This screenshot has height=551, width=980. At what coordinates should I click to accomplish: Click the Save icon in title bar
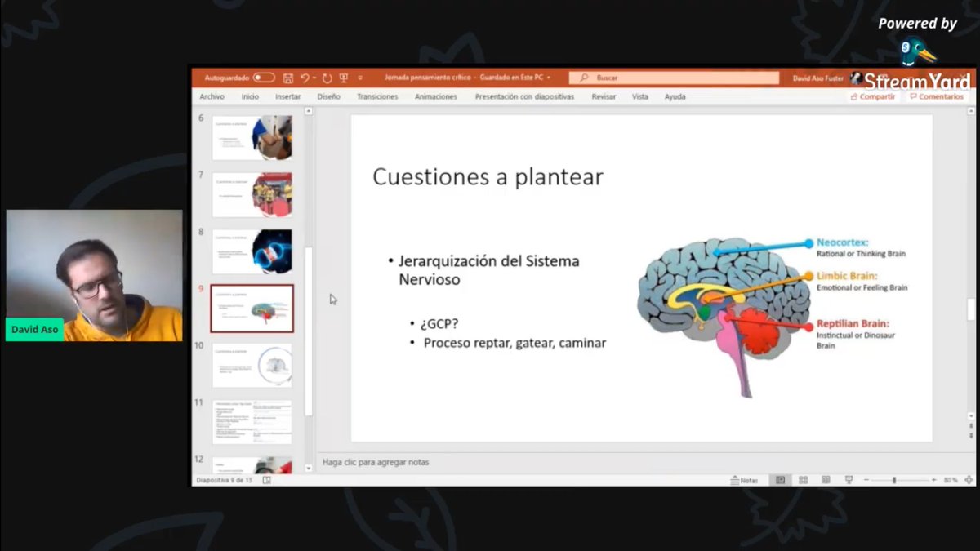tap(287, 78)
